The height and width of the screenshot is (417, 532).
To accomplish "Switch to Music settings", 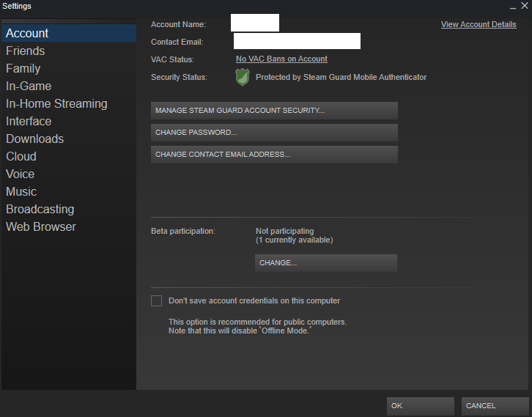I will coord(69,192).
